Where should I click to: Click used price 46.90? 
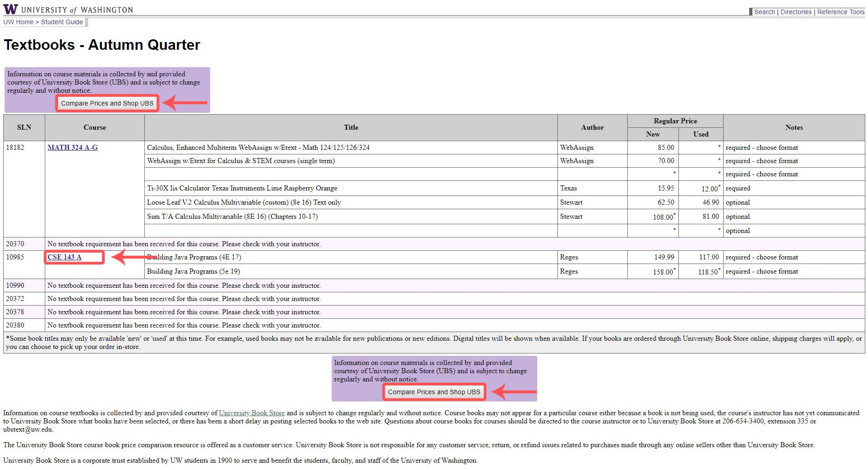710,202
